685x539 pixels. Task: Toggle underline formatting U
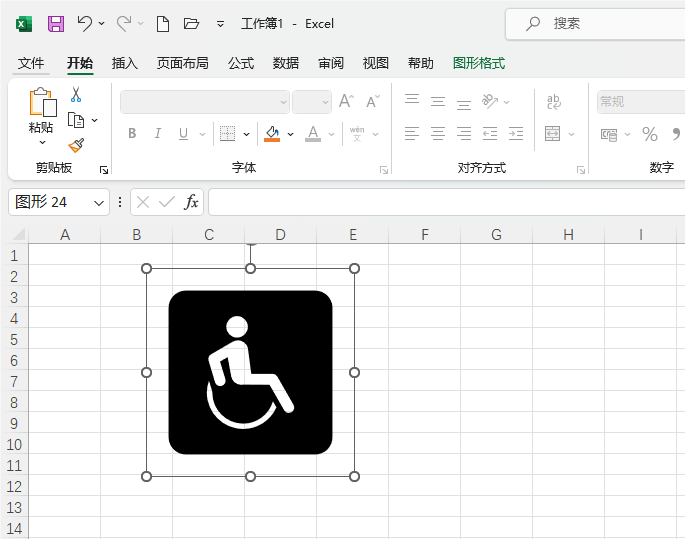(183, 133)
